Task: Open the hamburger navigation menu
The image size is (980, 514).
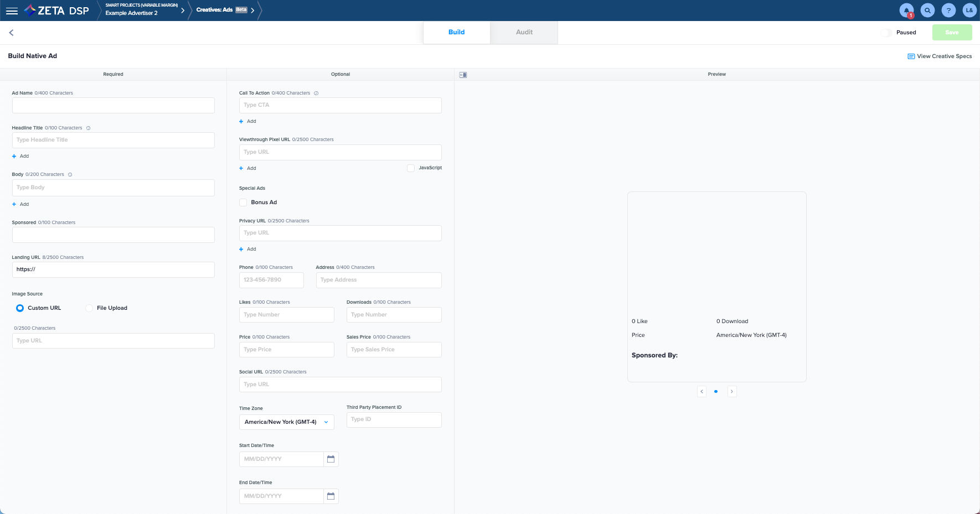Action: point(12,11)
